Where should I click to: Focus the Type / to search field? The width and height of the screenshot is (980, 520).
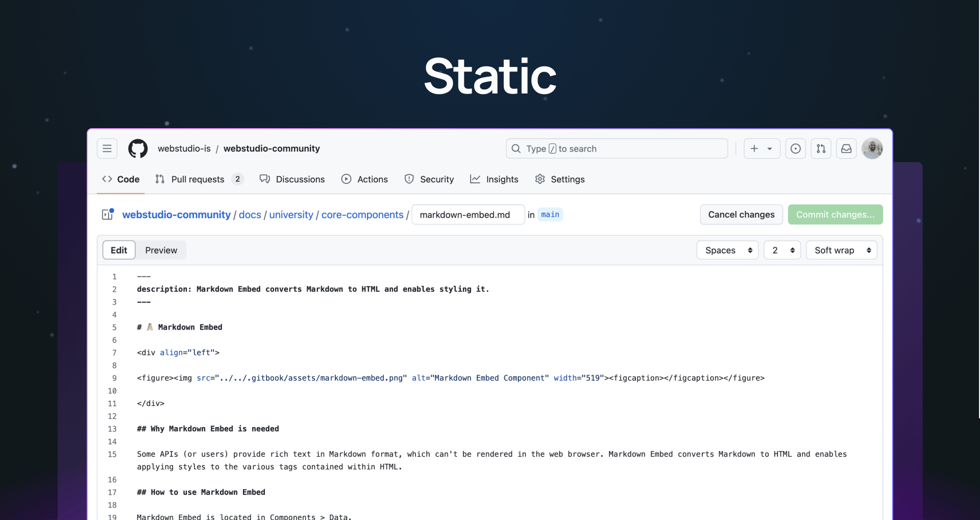tap(617, 149)
